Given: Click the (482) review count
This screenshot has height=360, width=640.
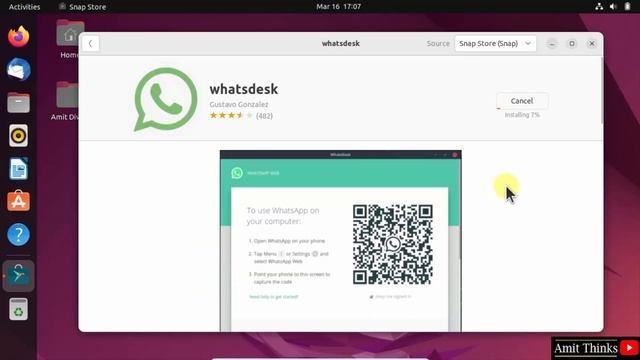Looking at the screenshot, I should pos(264,116).
